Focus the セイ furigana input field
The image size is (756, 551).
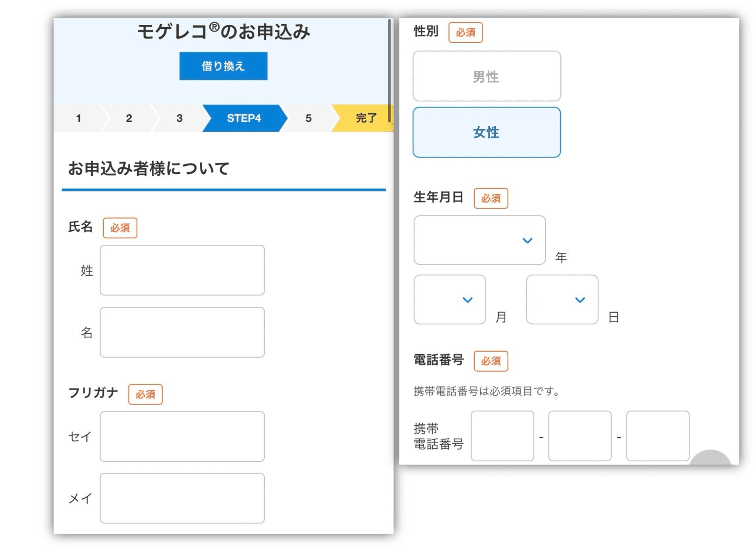pyautogui.click(x=182, y=437)
